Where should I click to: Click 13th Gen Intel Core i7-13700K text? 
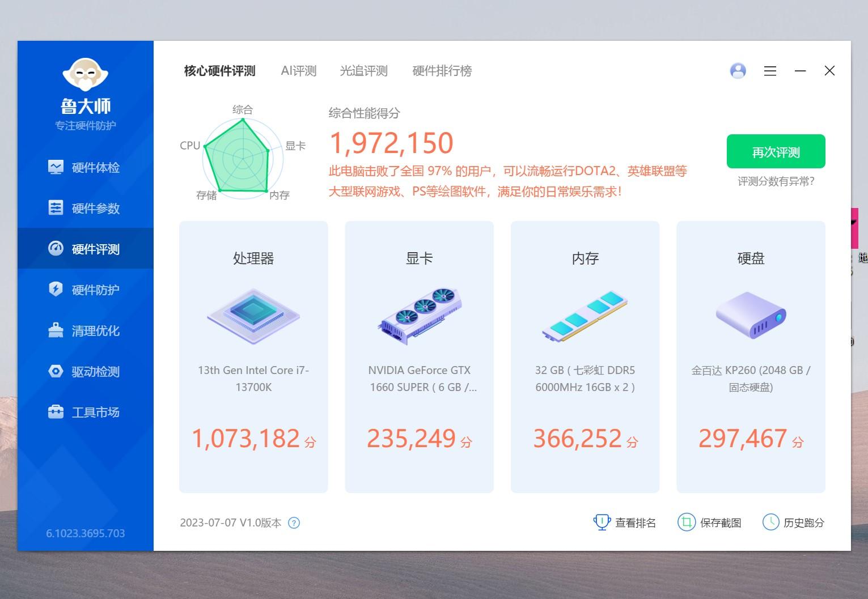[253, 379]
